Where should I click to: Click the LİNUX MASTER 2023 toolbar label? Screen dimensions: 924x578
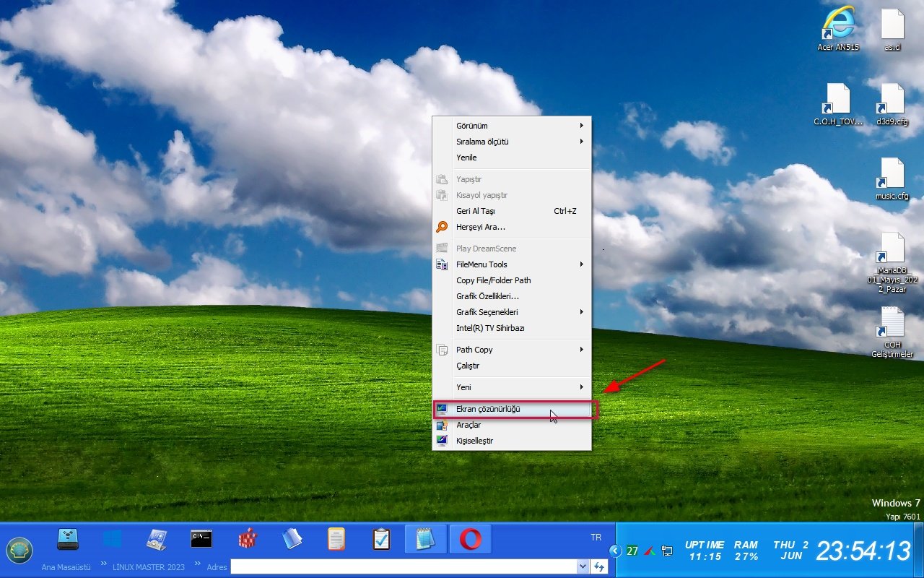149,567
